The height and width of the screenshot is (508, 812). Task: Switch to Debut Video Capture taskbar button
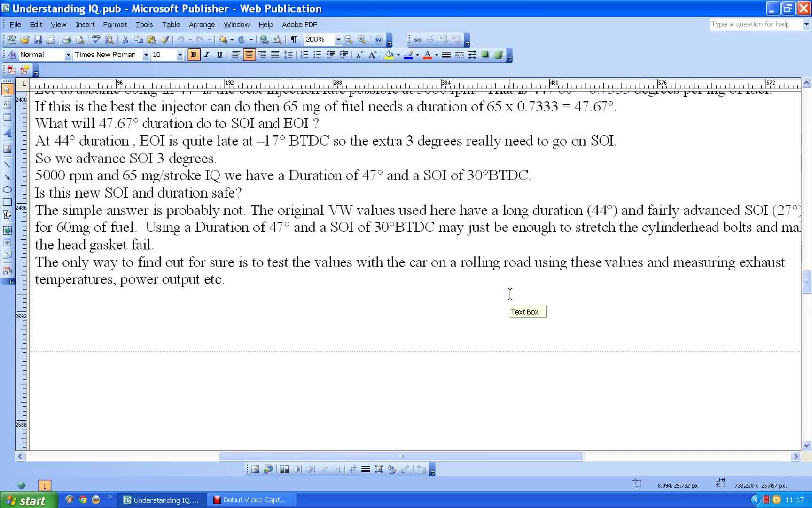(x=253, y=500)
